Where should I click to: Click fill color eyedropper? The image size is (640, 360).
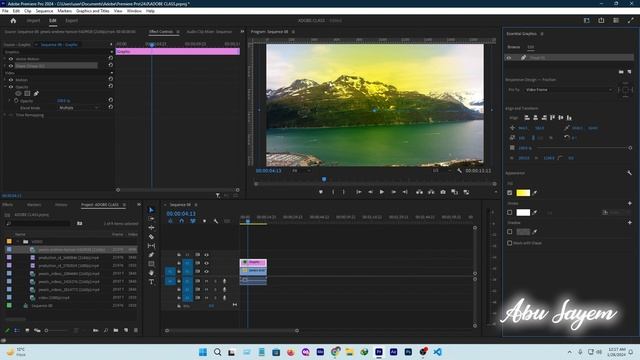point(535,193)
